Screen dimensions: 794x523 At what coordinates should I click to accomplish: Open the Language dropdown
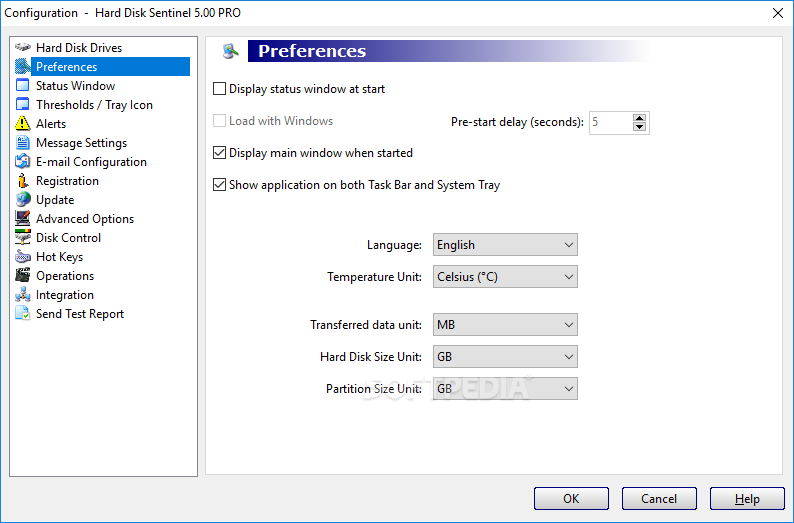505,245
